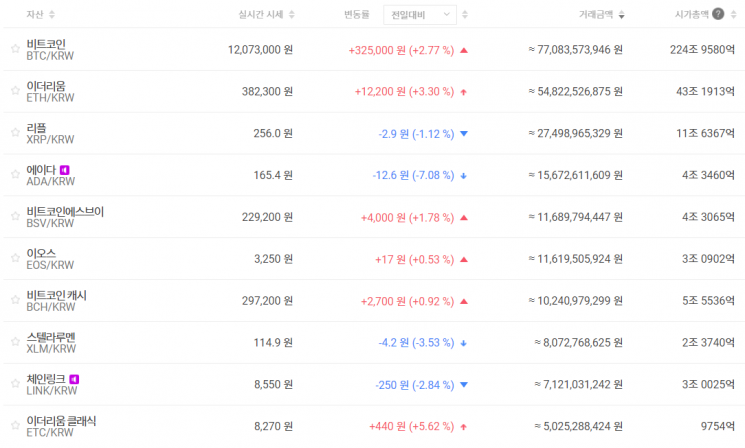The height and width of the screenshot is (448, 745).
Task: Sort by 자산 column arrows
Action: [52, 15]
